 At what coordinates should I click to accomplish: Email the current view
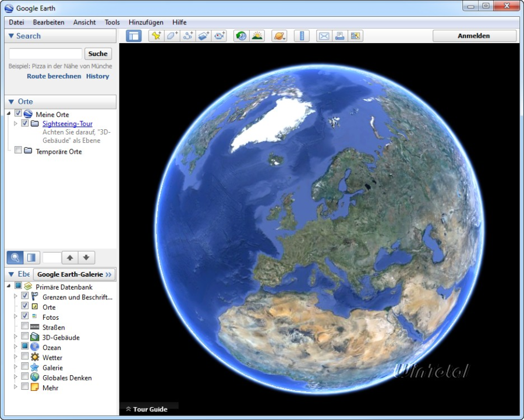point(324,36)
